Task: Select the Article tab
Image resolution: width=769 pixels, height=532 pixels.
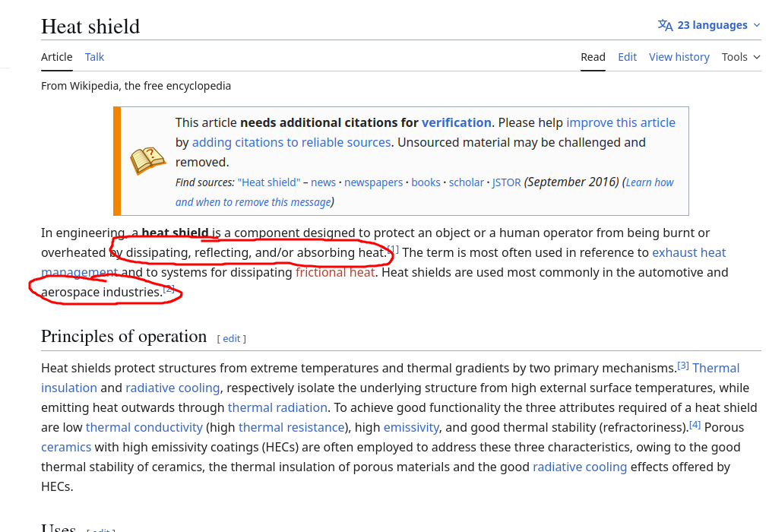Action: pos(57,57)
